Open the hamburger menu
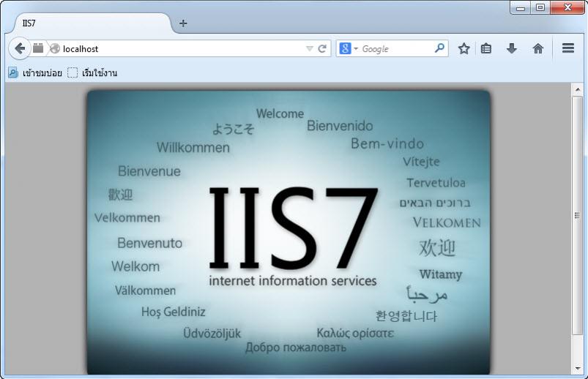Screen dimensions: 588x379 pyautogui.click(x=568, y=48)
